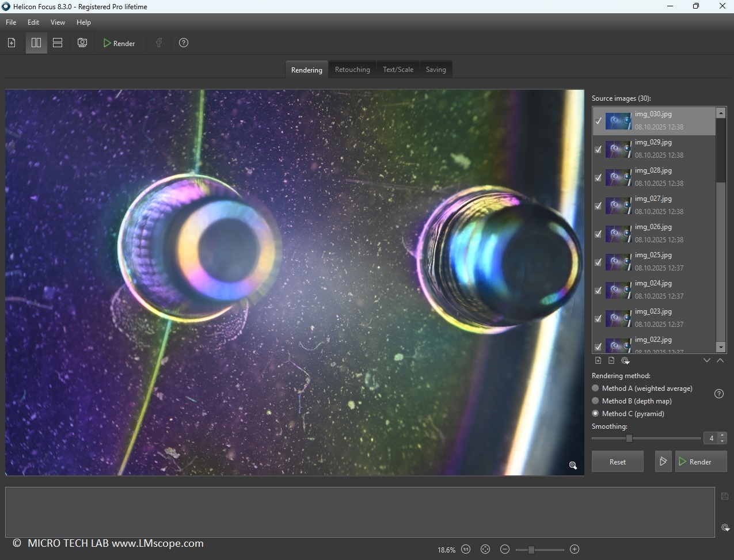Click Render button in the right panel

click(701, 462)
